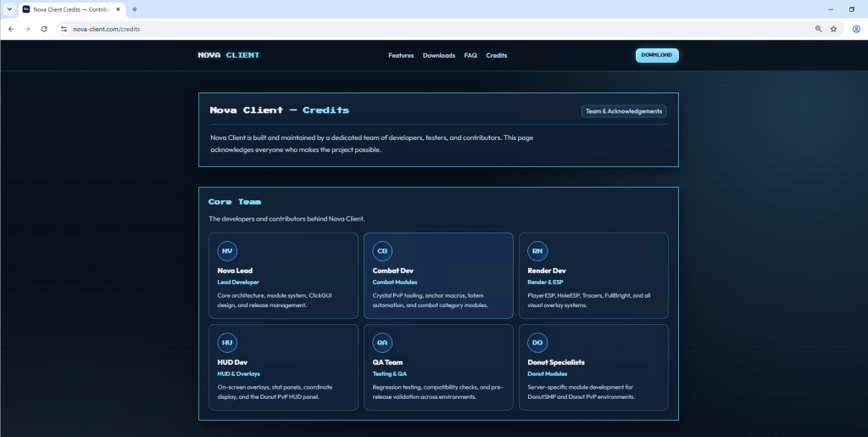Click the CB avatar badge on Combat Dev card
This screenshot has height=437, width=868.
pos(382,251)
